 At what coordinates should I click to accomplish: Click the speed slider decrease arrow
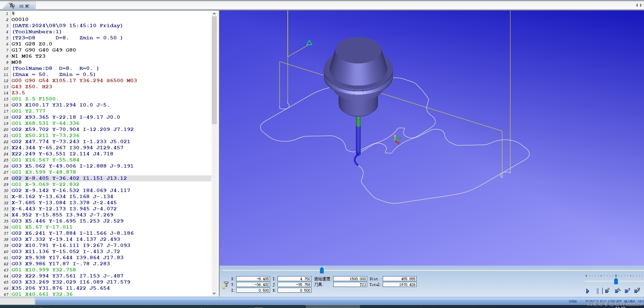tap(586, 276)
